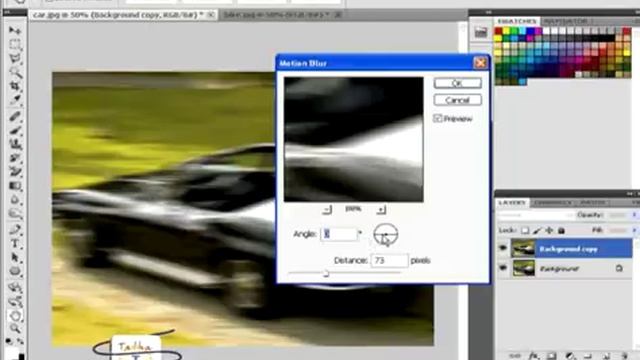The image size is (640, 360).
Task: Create new adjustment layer icon
Action: pos(570,356)
